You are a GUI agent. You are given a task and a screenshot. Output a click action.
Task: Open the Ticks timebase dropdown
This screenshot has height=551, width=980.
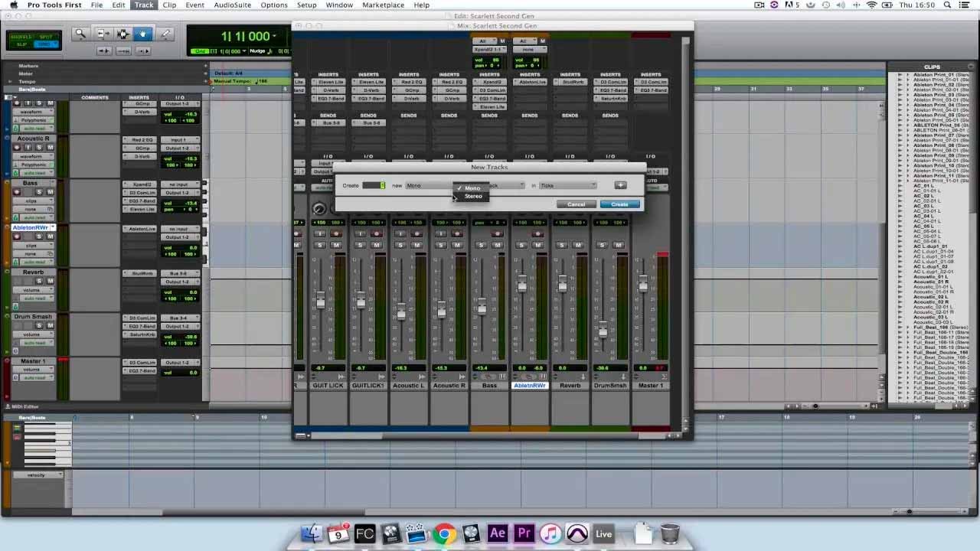tap(568, 185)
